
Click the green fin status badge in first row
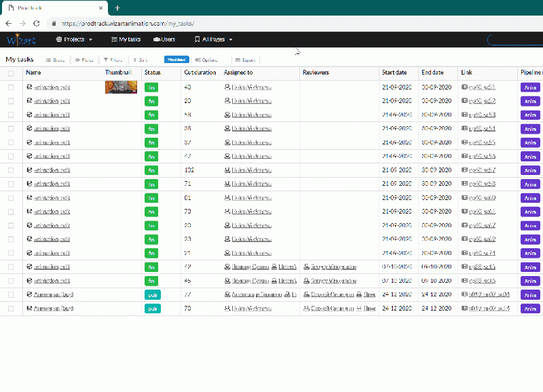(x=152, y=87)
